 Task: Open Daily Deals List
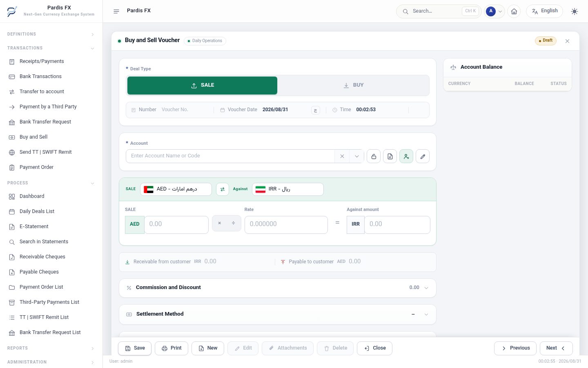coord(51,212)
